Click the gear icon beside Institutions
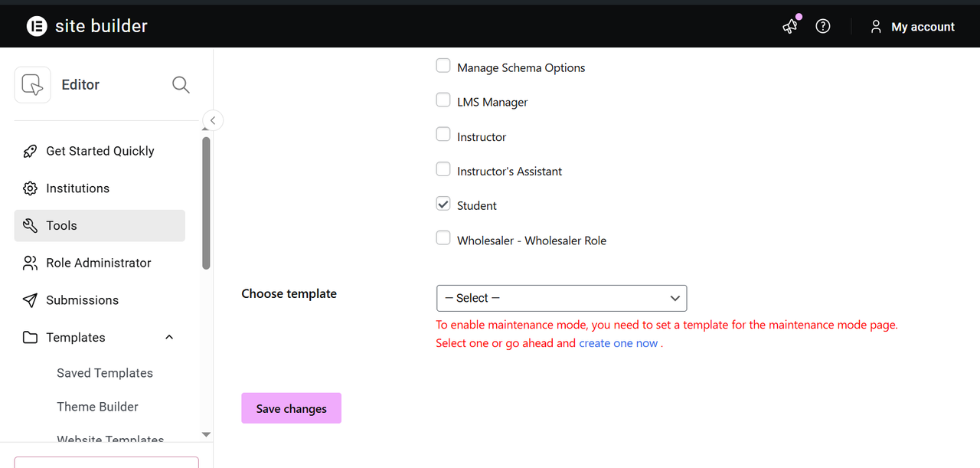 [x=30, y=188]
